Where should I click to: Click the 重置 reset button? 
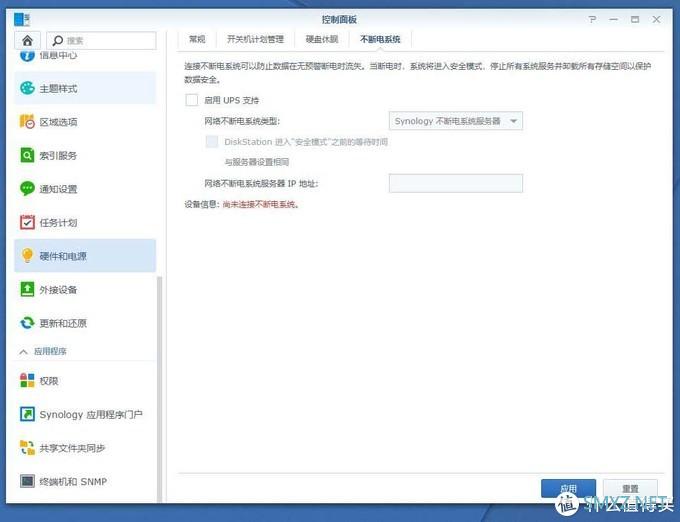[630, 489]
